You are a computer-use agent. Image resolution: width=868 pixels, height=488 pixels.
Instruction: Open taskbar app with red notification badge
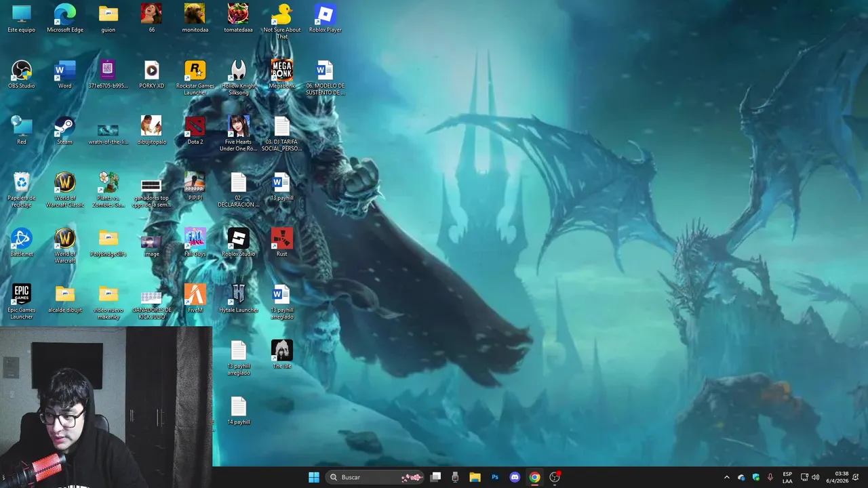555,477
